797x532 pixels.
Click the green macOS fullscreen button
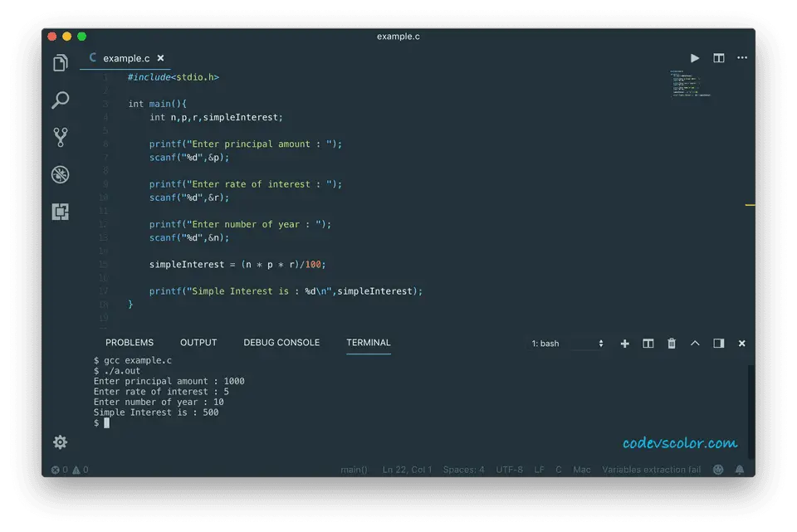(82, 36)
